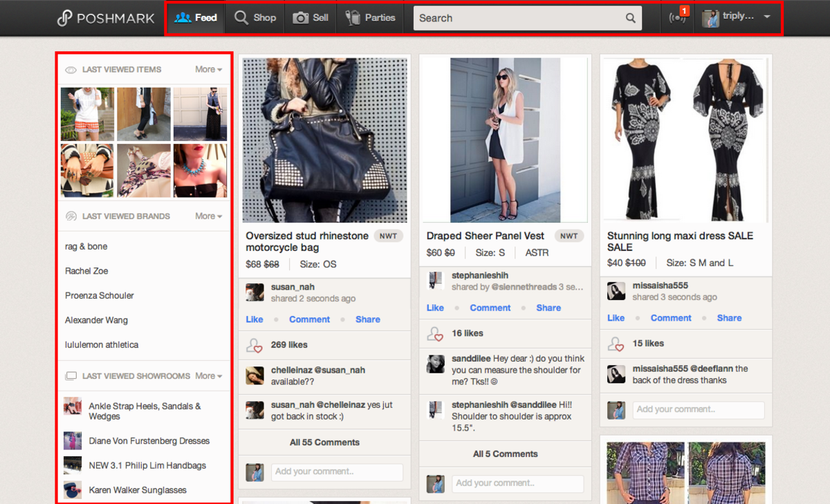
Task: Like the Oversized stud rhinestone motorcycle bag
Action: point(255,319)
